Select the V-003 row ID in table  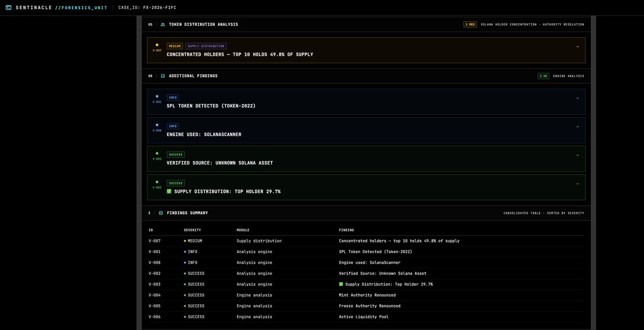(x=155, y=284)
